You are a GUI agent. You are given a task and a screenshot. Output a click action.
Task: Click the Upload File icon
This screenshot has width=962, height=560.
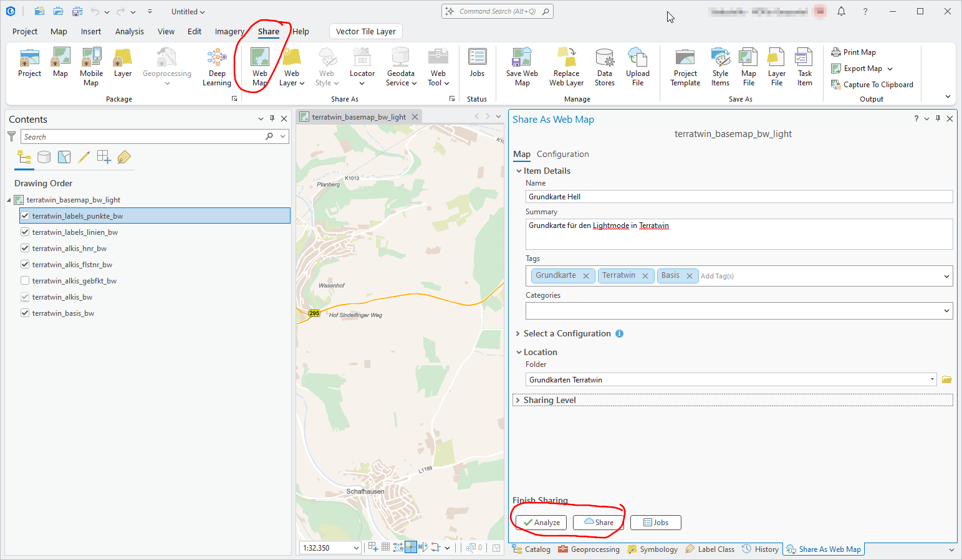click(x=637, y=65)
